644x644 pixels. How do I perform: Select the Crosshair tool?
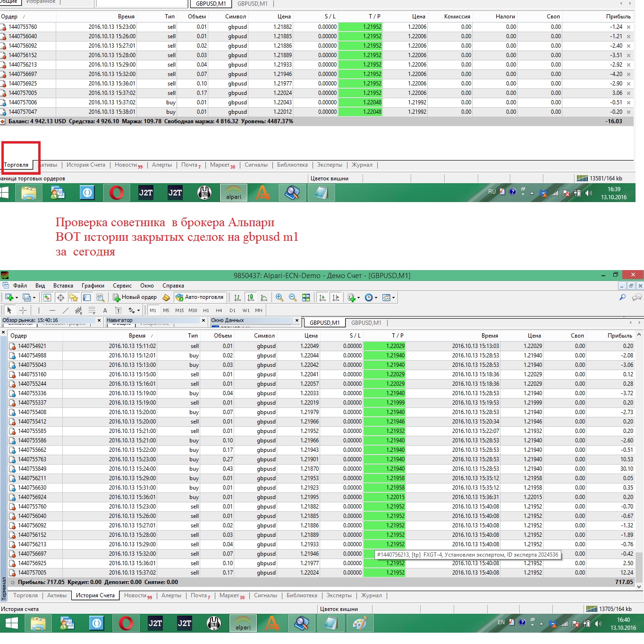click(x=23, y=310)
